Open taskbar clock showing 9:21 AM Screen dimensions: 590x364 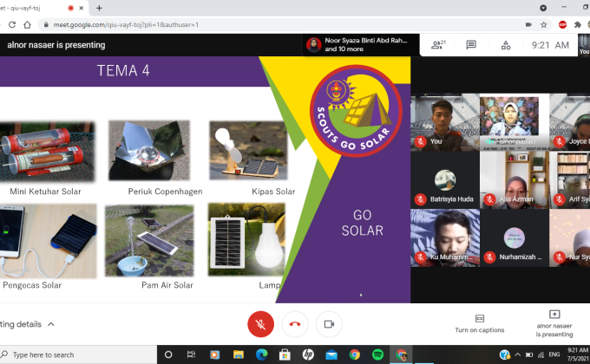point(578,354)
